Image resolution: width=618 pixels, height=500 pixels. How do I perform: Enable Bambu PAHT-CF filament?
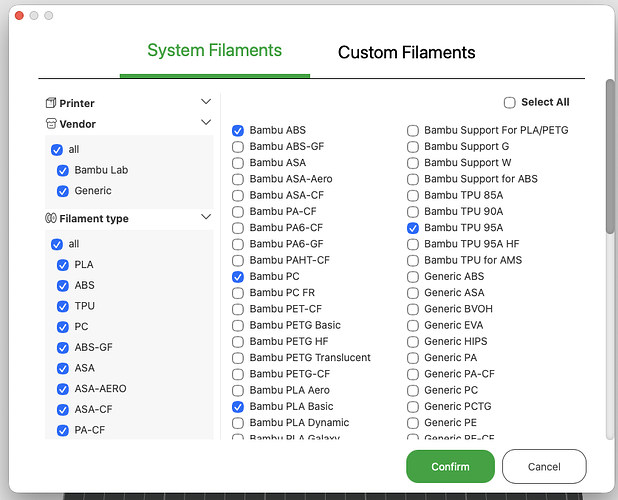238,261
